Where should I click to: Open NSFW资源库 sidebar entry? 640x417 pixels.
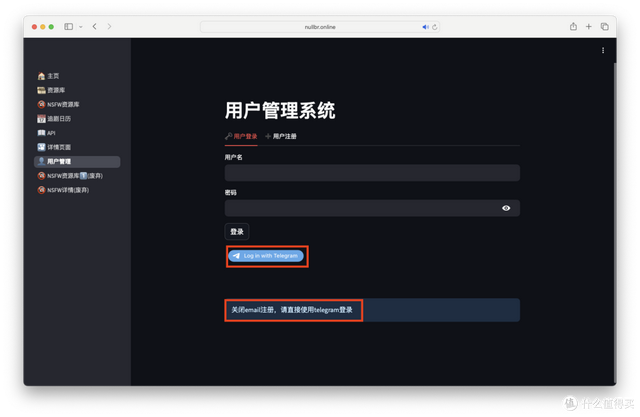click(58, 104)
